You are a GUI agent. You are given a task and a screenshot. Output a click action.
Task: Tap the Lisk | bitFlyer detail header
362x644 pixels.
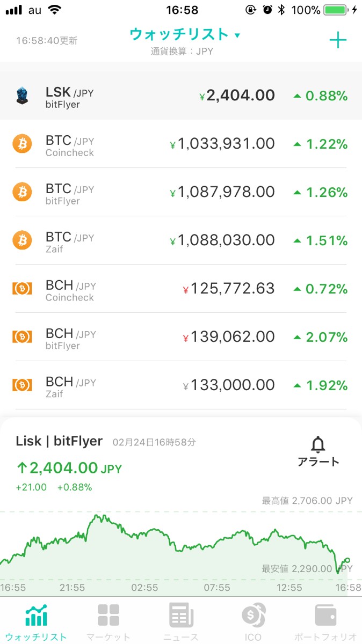[x=59, y=441]
